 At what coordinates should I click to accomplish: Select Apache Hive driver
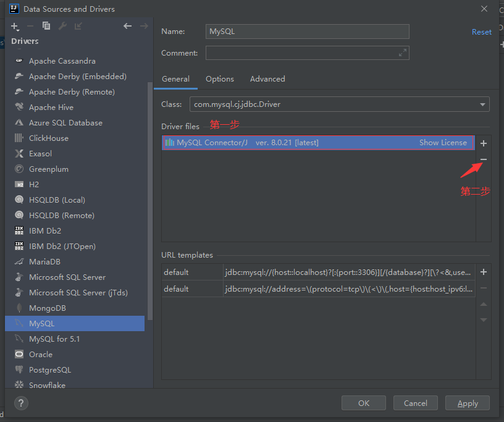[75, 107]
